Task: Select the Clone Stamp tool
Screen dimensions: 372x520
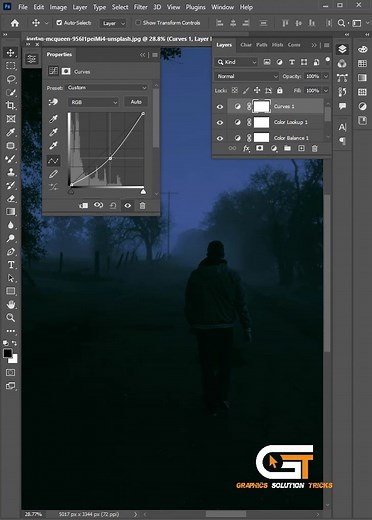Action: 11,172
